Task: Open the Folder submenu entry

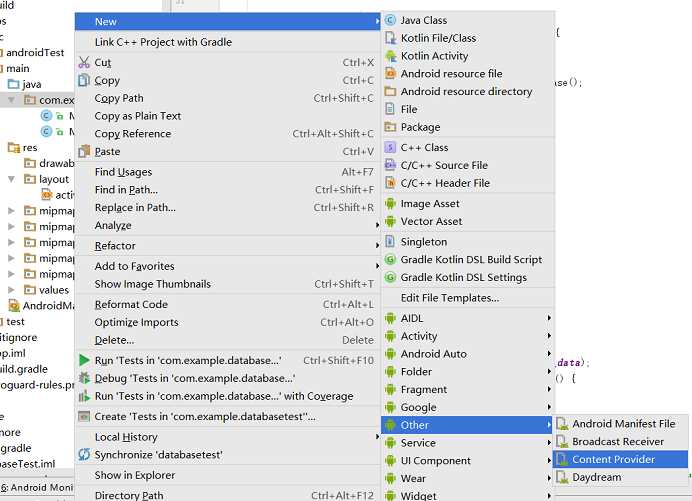Action: coord(467,372)
